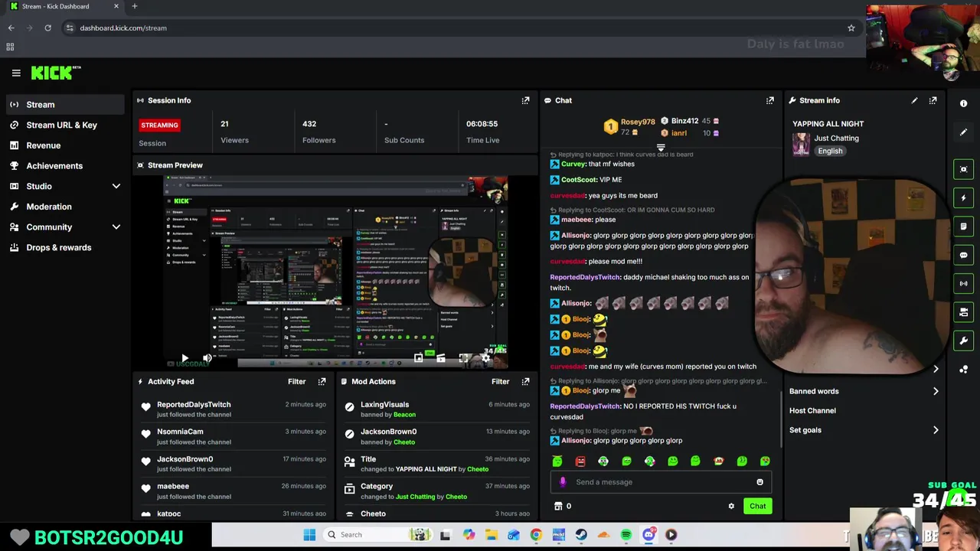Open Windows Start menu
This screenshot has height=551, width=980.
(x=309, y=535)
